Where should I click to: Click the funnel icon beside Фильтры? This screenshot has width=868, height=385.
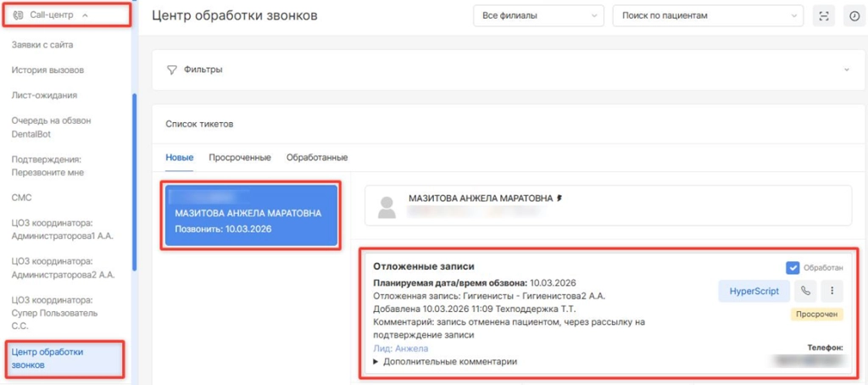coord(171,70)
